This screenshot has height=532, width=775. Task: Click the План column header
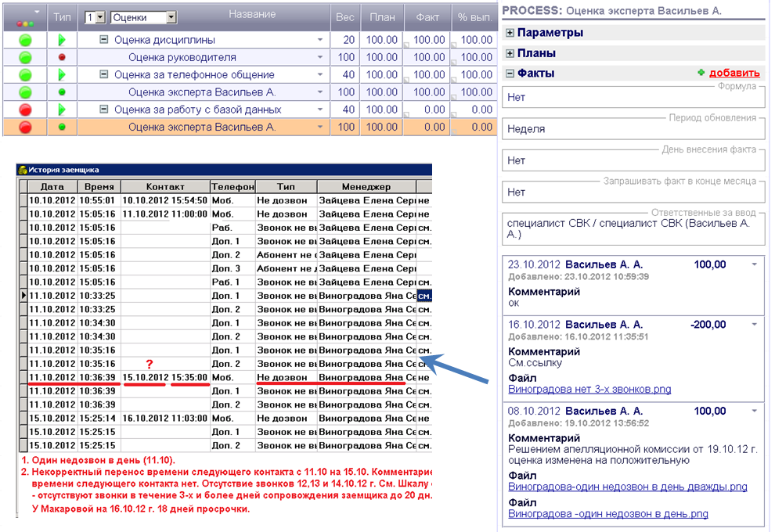[382, 17]
